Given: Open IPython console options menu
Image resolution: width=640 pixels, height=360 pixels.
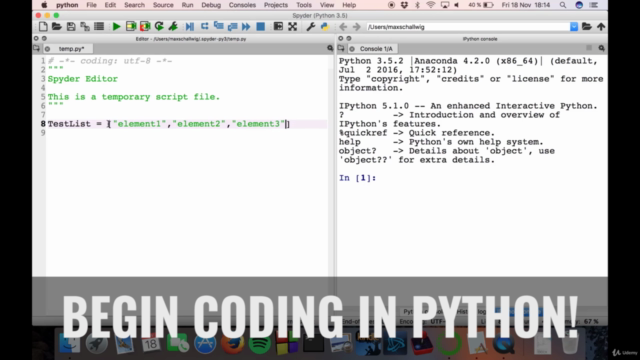Looking at the screenshot, I should click(x=601, y=48).
